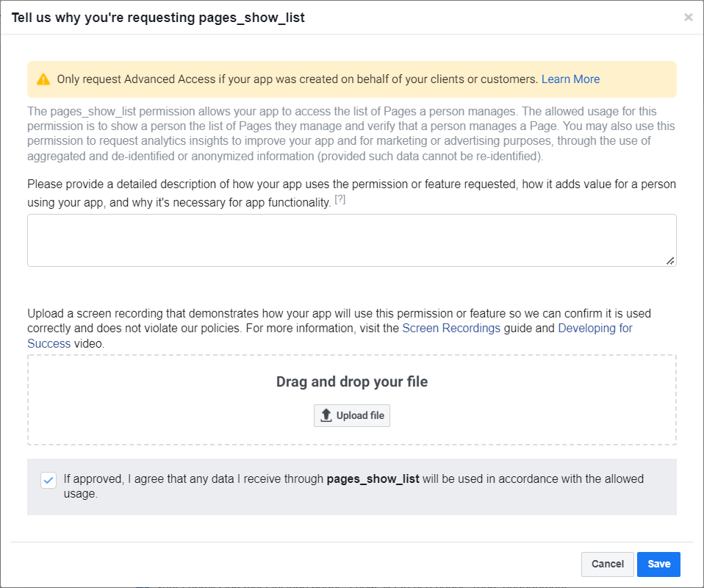Uncheck the allowed usage agreement checkbox
704x588 pixels.
(x=49, y=480)
